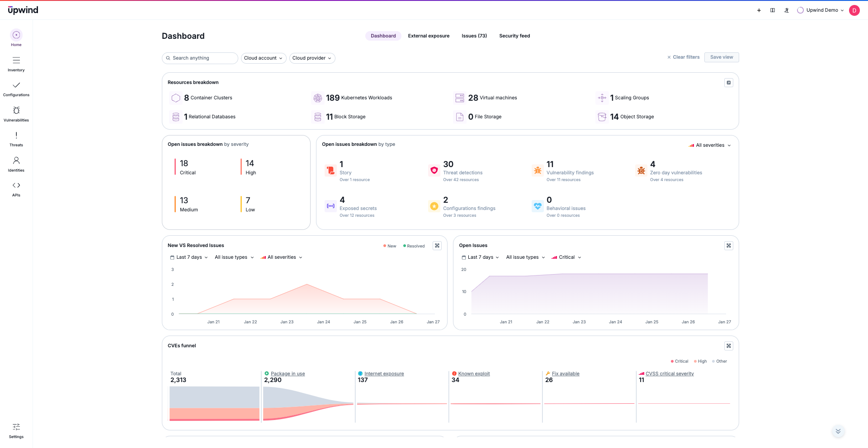Open APIs section in sidebar
868x448 pixels.
[x=16, y=189]
